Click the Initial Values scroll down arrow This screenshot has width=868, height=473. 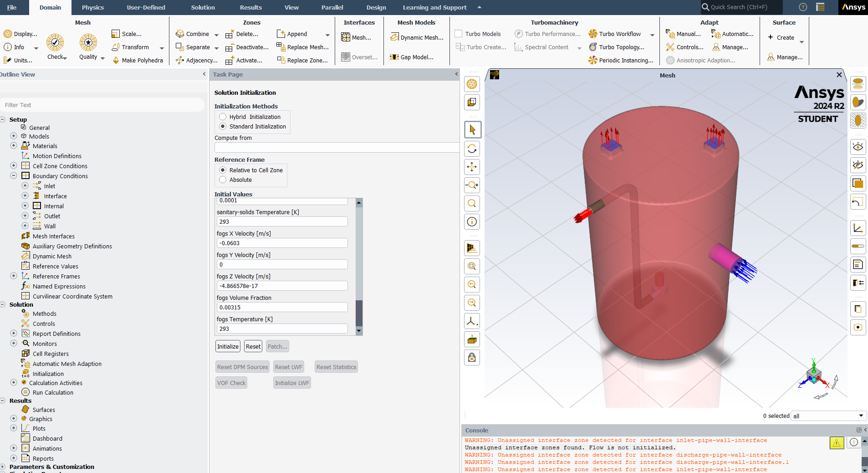[x=359, y=331]
